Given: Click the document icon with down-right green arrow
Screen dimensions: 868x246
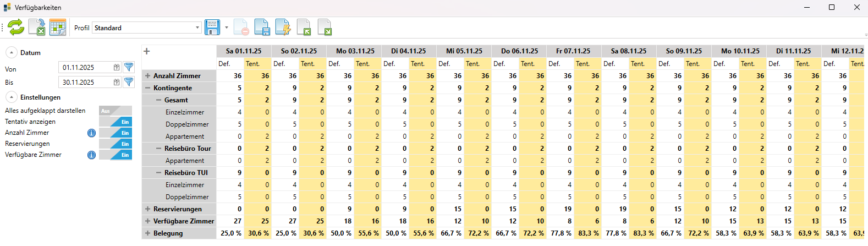Looking at the screenshot, I should coord(325,27).
